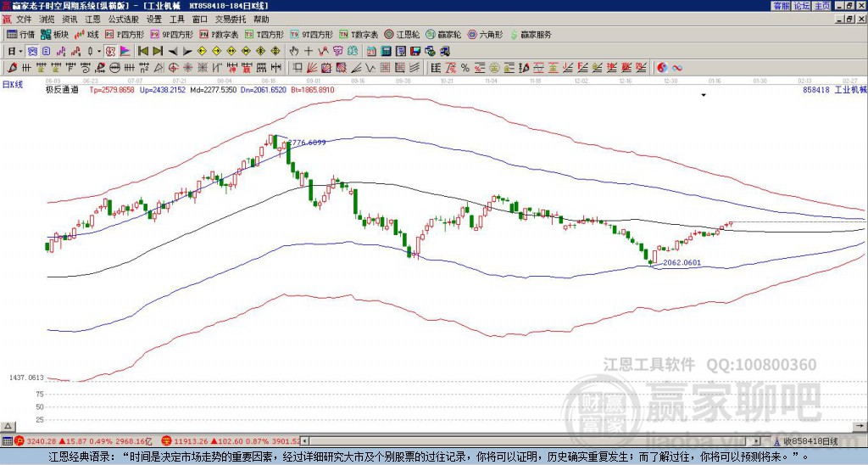Click the red-blue yin-yang icon
This screenshot has width=868, height=465.
click(x=662, y=68)
